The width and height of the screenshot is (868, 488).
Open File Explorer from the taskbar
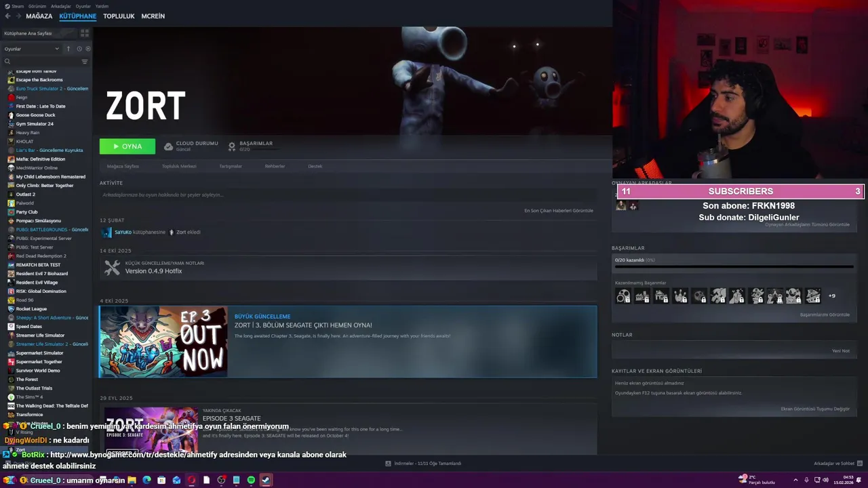(x=132, y=480)
